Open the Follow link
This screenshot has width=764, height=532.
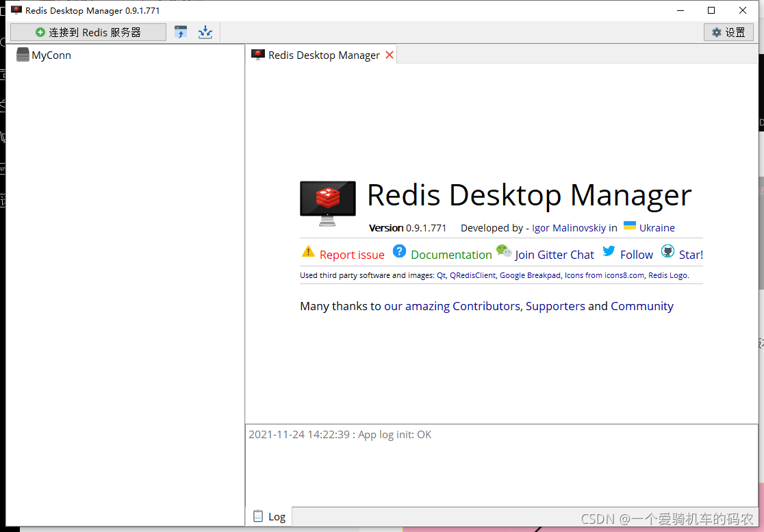pyautogui.click(x=637, y=255)
